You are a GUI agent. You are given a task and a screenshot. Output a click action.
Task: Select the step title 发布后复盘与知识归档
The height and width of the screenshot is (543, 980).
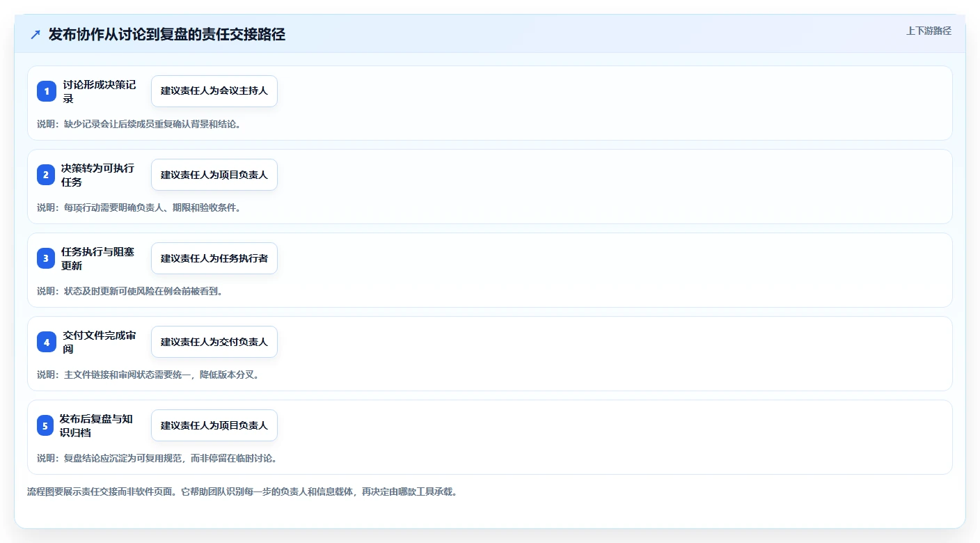tap(97, 425)
